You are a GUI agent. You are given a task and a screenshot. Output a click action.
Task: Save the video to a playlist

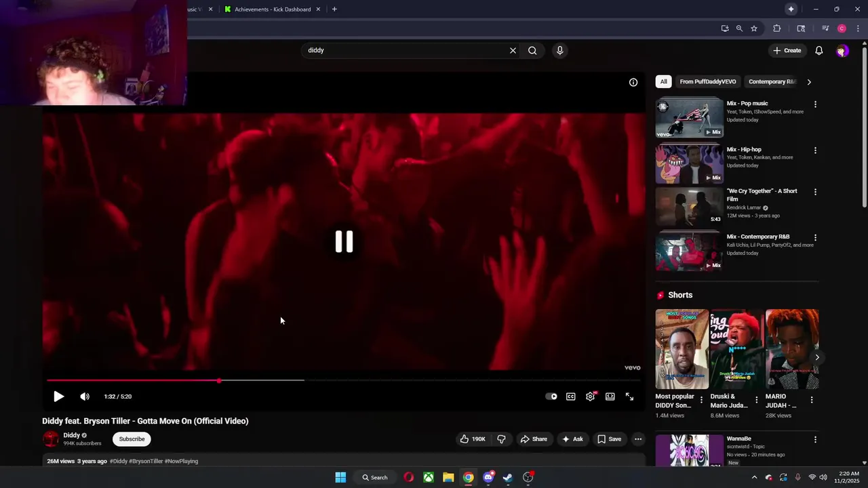[x=609, y=439]
